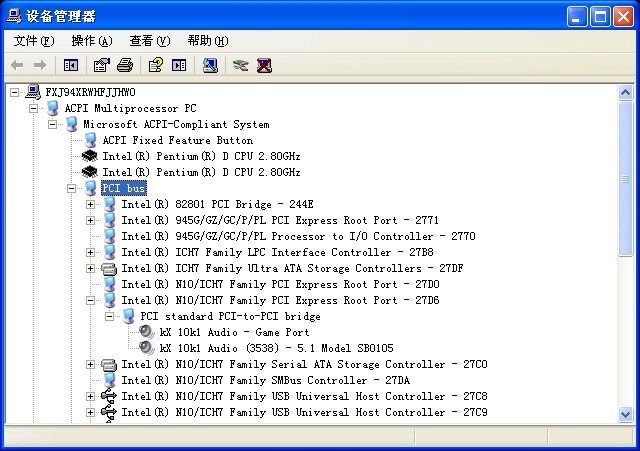Collapse PCI standard PCI-to-PCI bridge node

tap(109, 316)
